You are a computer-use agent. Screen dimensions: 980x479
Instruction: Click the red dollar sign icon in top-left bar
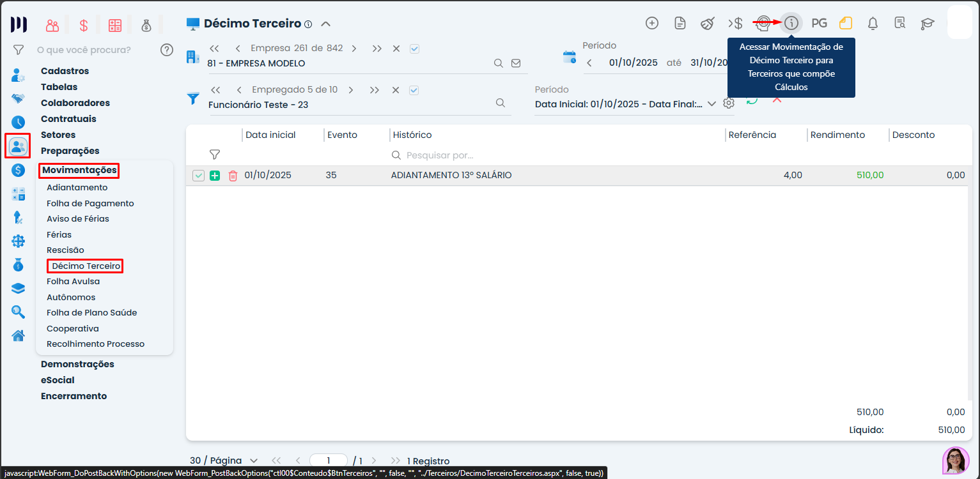tap(84, 26)
